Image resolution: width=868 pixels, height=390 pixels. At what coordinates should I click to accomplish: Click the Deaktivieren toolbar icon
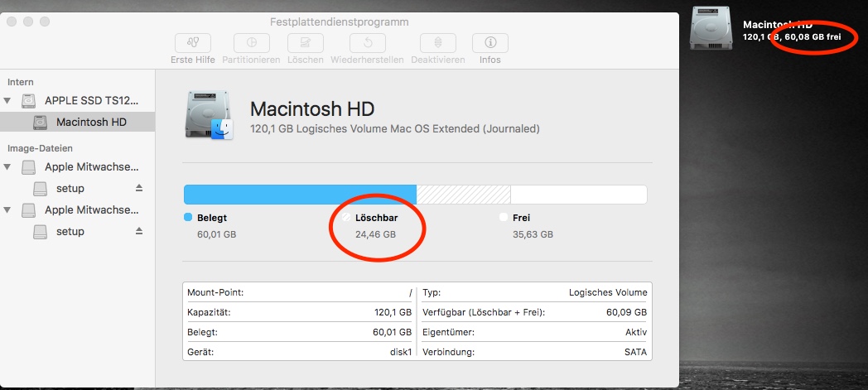(438, 42)
